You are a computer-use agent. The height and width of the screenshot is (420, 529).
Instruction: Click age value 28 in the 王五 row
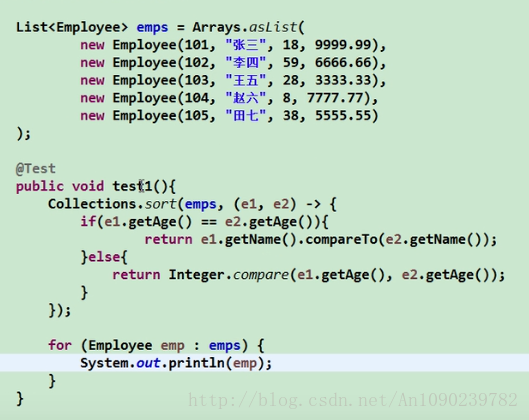[x=290, y=80]
